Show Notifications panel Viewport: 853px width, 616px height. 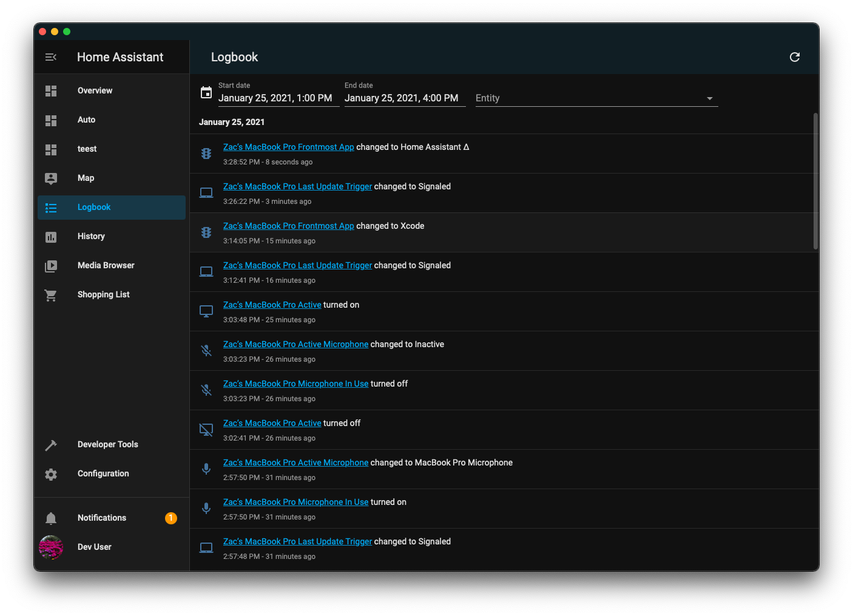click(112, 518)
